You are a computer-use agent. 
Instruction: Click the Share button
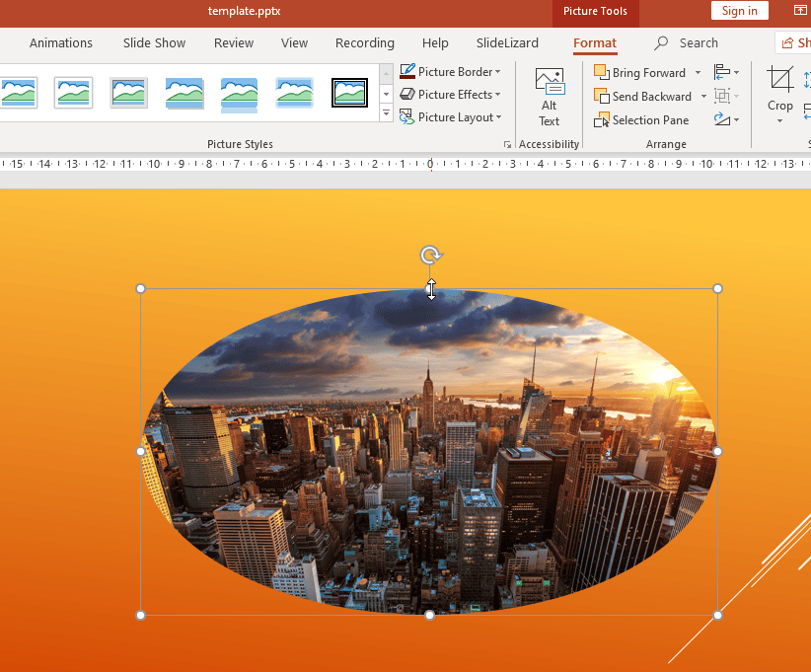click(794, 43)
